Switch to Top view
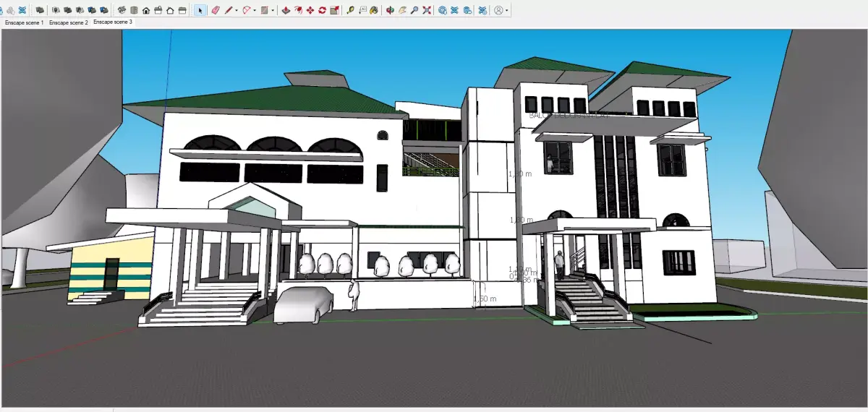This screenshot has width=868, height=412. pyautogui.click(x=134, y=10)
